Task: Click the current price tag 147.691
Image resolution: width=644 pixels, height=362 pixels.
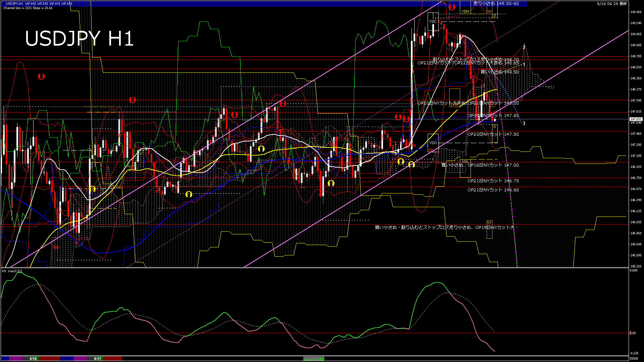Action: pyautogui.click(x=636, y=119)
